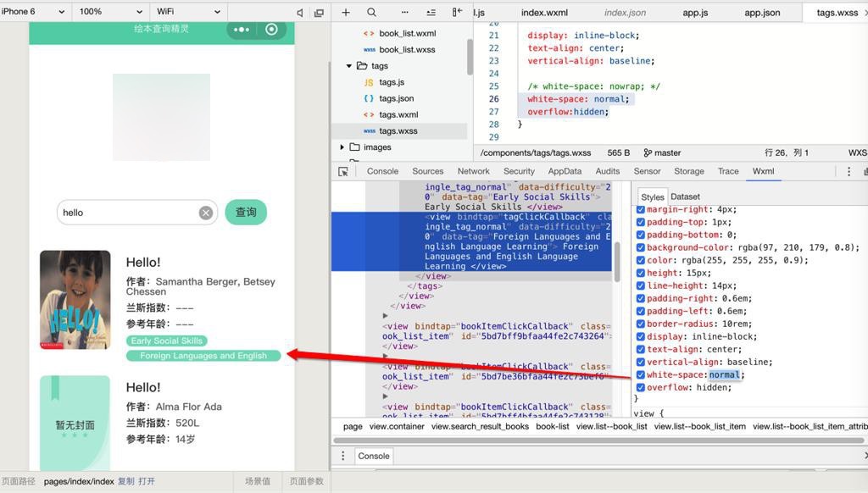Viewport: 868px width, 493px height.
Task: Open the AppData tab
Action: pyautogui.click(x=565, y=171)
